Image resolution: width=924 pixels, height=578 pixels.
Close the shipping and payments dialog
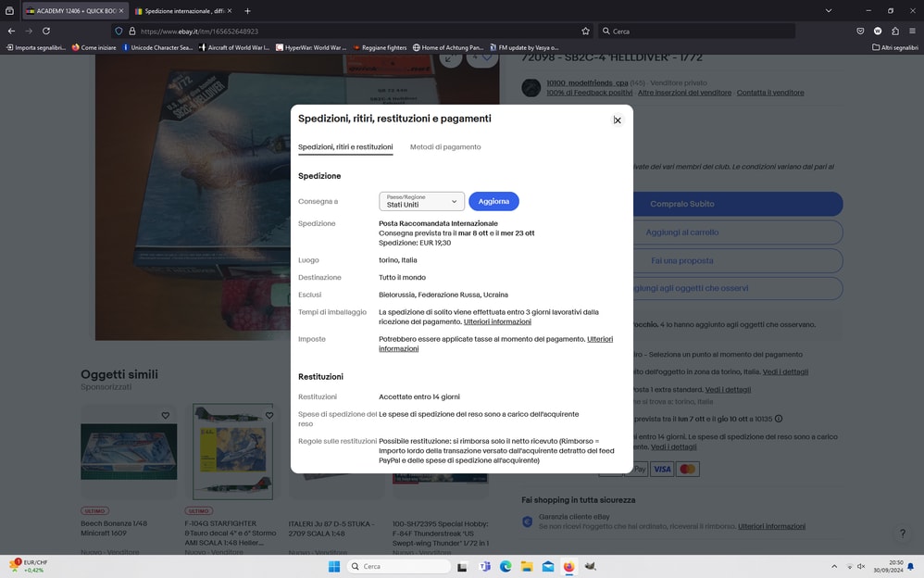(x=617, y=120)
